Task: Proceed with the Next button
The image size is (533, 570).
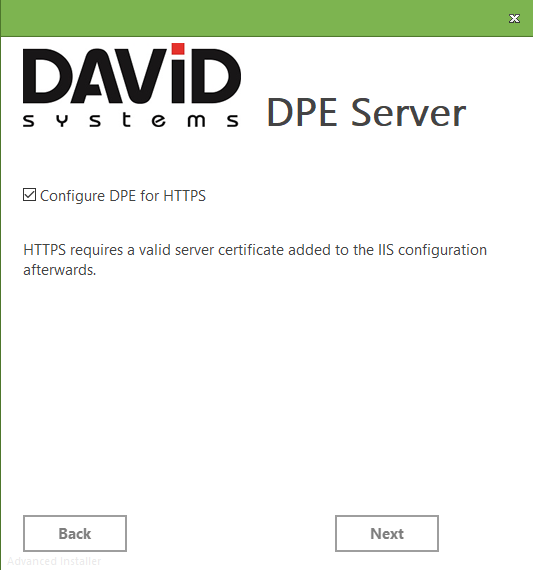Action: [x=387, y=533]
